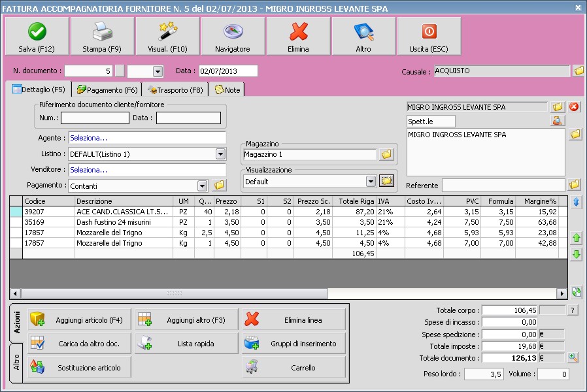Click Margine% column header
Image resolution: width=587 pixels, height=392 pixels.
click(x=537, y=201)
